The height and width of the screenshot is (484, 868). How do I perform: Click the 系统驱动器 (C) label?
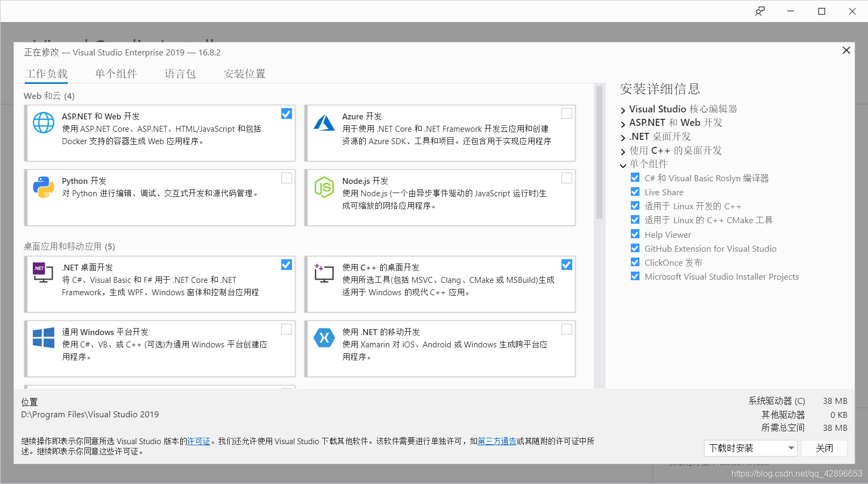777,401
